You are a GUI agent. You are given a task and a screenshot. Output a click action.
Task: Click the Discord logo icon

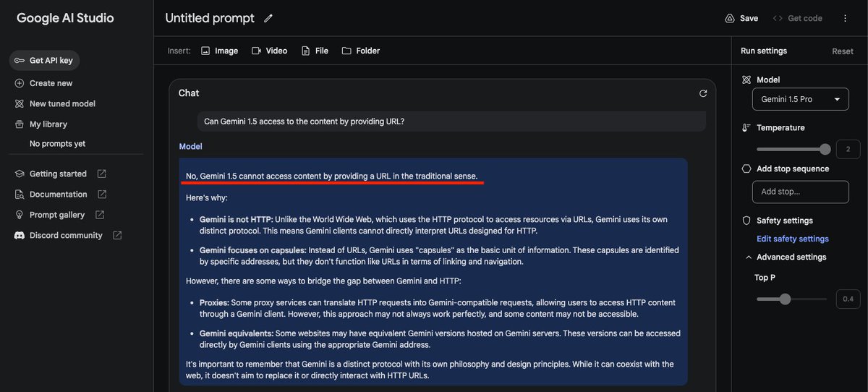(20, 235)
